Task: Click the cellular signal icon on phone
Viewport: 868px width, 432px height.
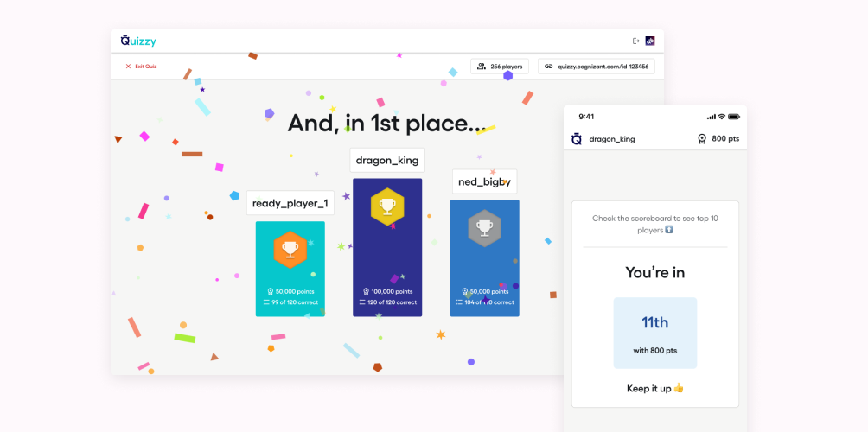Action: click(712, 117)
